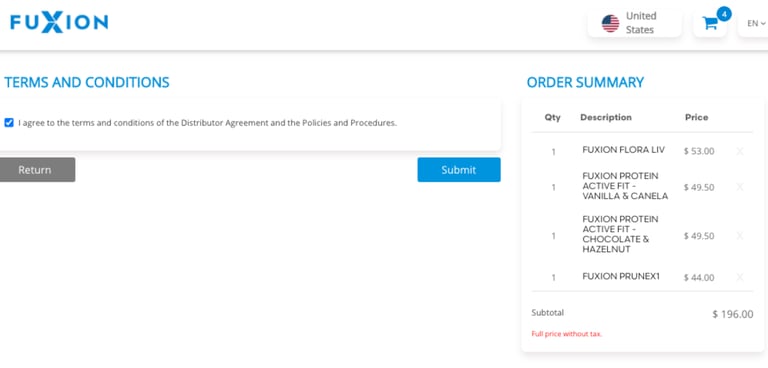Open the shopping cart icon
The width and height of the screenshot is (768, 368).
pyautogui.click(x=709, y=23)
